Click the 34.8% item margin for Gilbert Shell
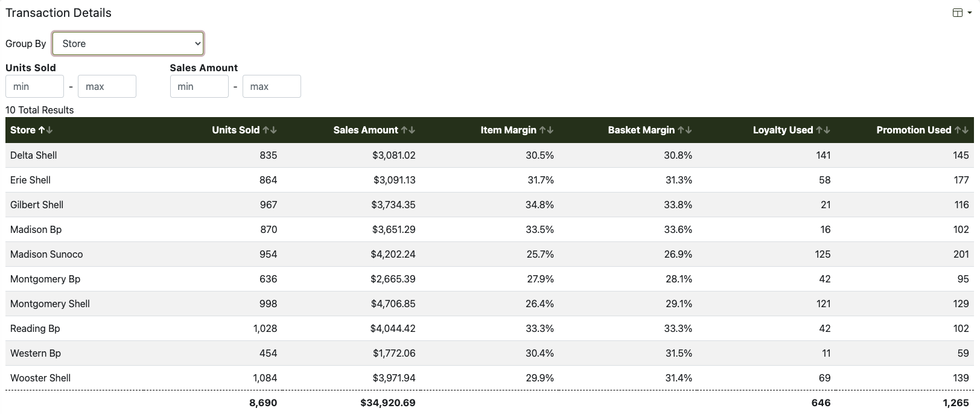980x414 pixels. click(x=539, y=205)
